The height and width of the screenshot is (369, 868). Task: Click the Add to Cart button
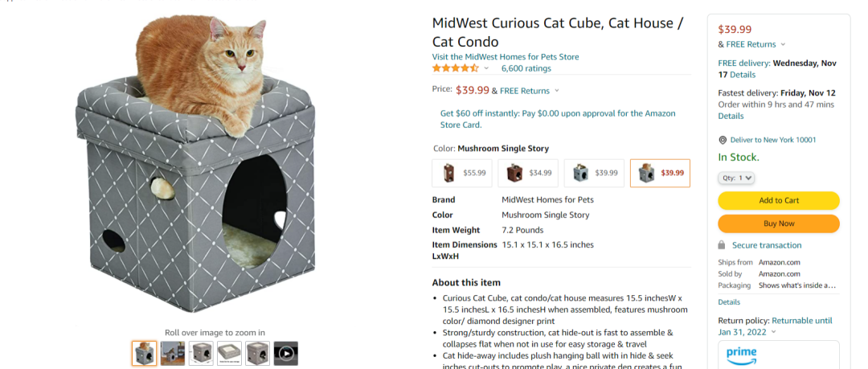[x=778, y=200]
